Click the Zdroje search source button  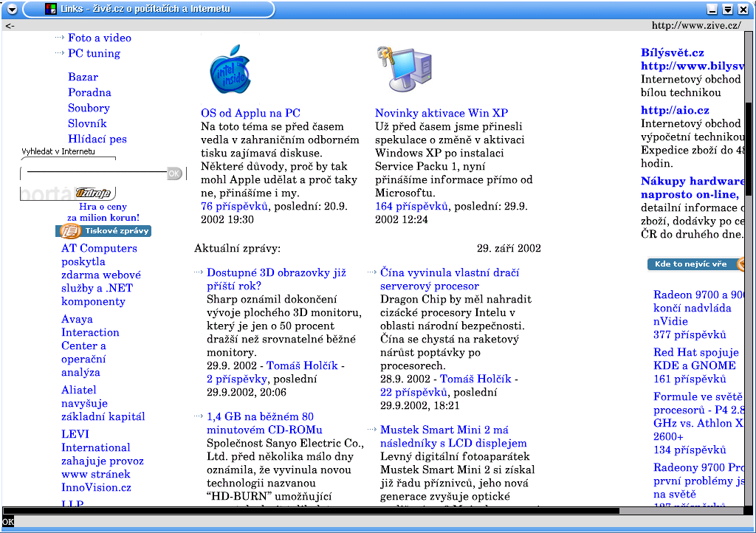pyautogui.click(x=94, y=193)
